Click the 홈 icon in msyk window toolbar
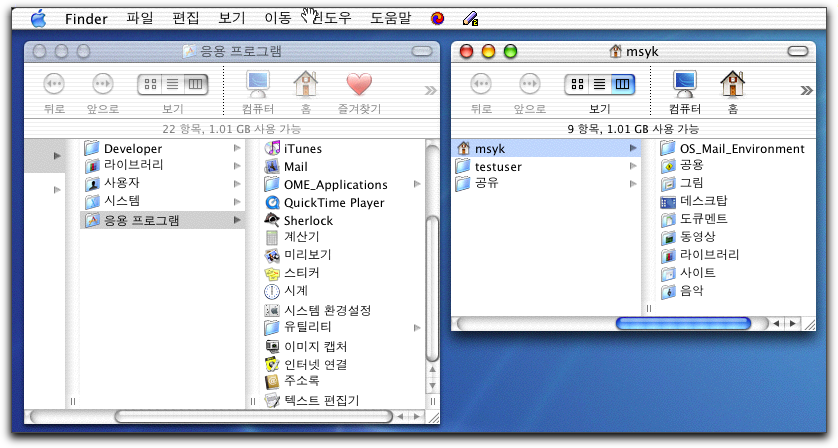Viewport: 838px width, 448px height. (732, 85)
